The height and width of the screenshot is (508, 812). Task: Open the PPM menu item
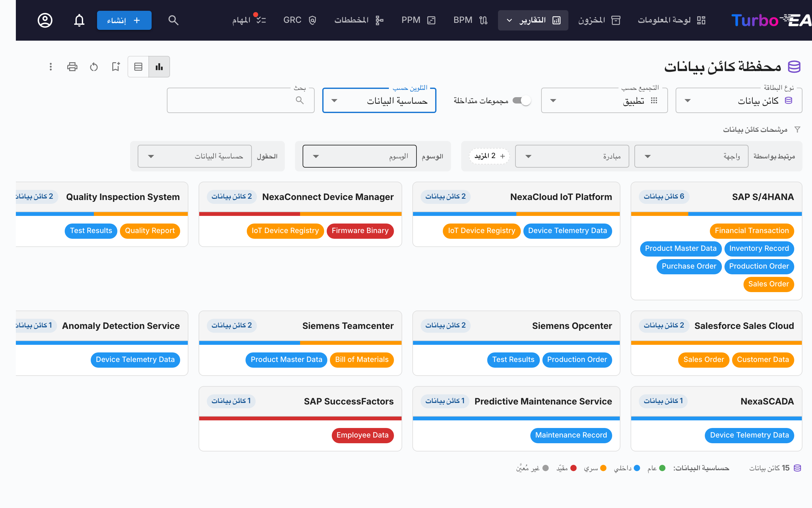(418, 20)
